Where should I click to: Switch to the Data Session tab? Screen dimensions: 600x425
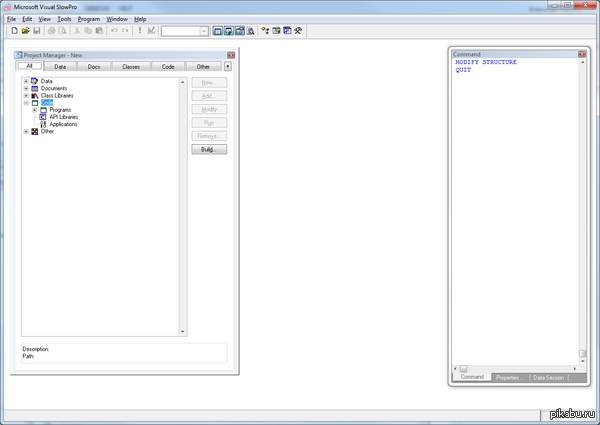point(549,377)
